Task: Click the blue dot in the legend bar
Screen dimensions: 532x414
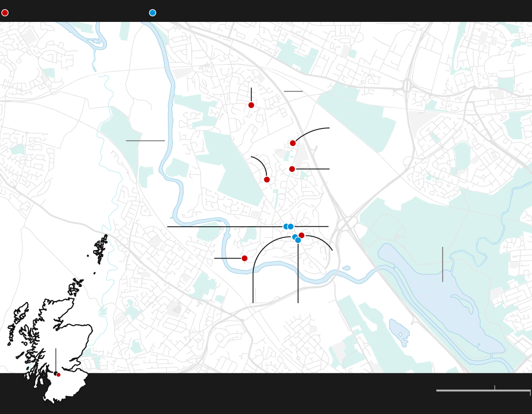Action: tap(152, 13)
